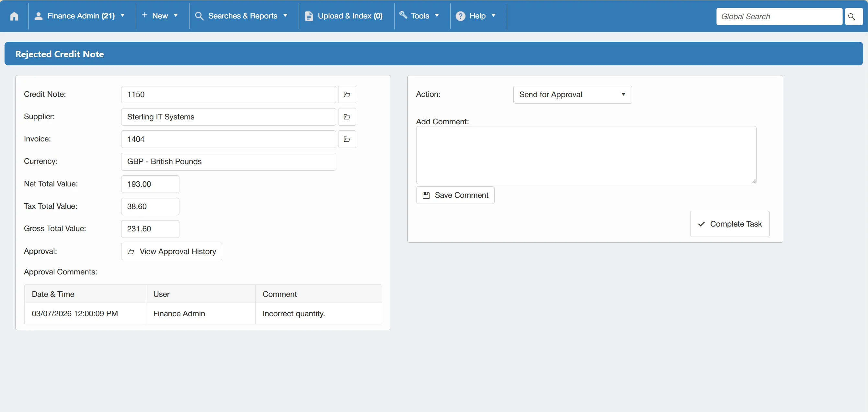Image resolution: width=868 pixels, height=412 pixels.
Task: Open folder icon beside Credit Note 1150
Action: [x=347, y=95]
